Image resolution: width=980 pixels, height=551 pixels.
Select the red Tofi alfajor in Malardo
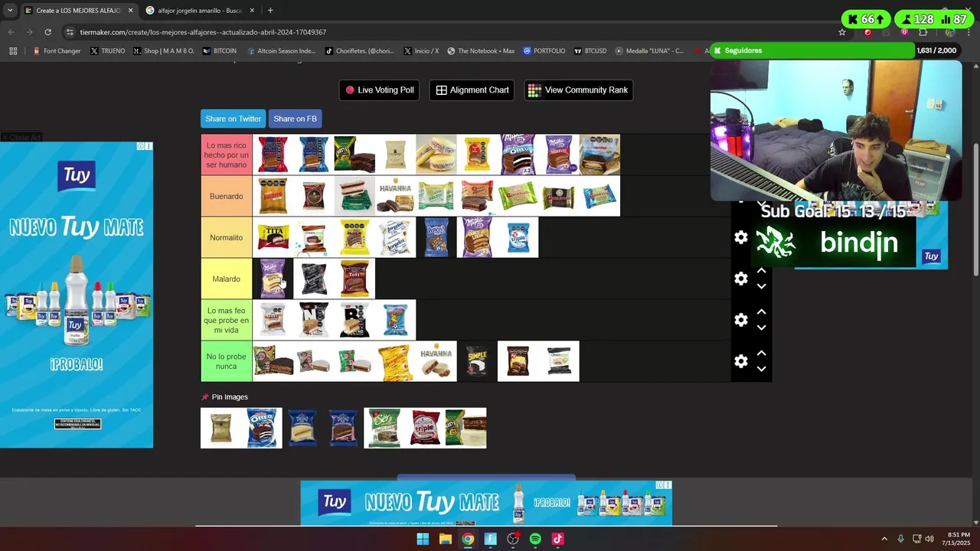tap(354, 279)
